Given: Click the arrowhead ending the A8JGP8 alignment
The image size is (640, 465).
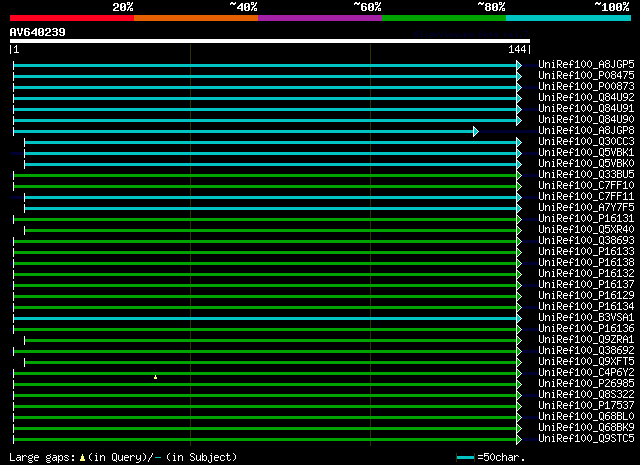Looking at the screenshot, I should click(476, 131).
